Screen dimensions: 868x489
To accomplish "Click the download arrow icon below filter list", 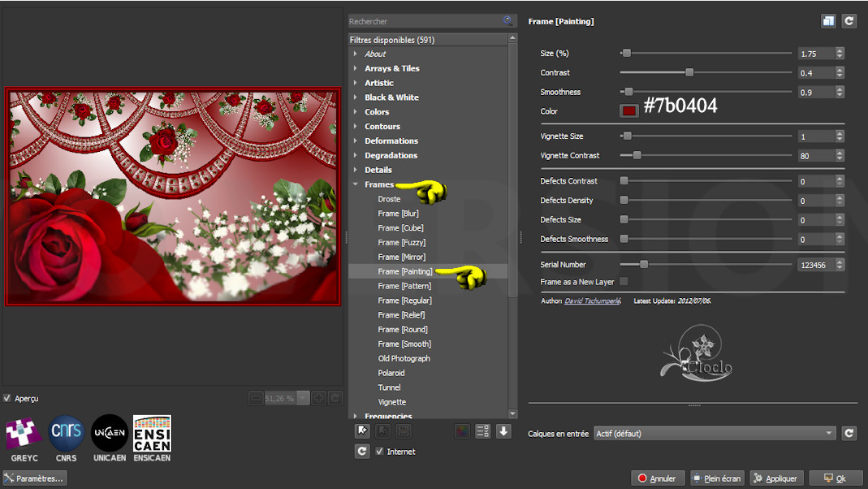I will pos(503,431).
